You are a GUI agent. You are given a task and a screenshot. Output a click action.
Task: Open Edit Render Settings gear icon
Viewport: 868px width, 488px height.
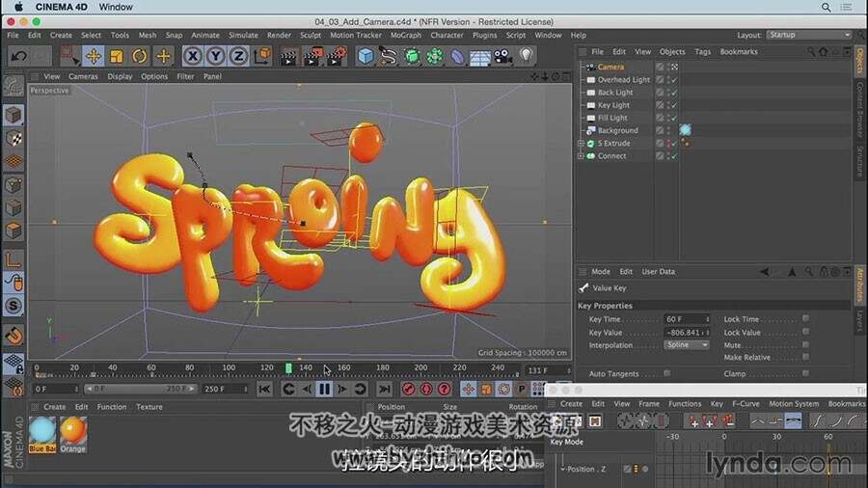(x=336, y=57)
